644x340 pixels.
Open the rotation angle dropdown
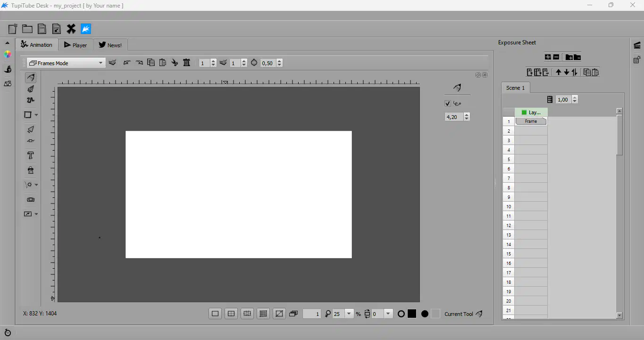(x=388, y=314)
